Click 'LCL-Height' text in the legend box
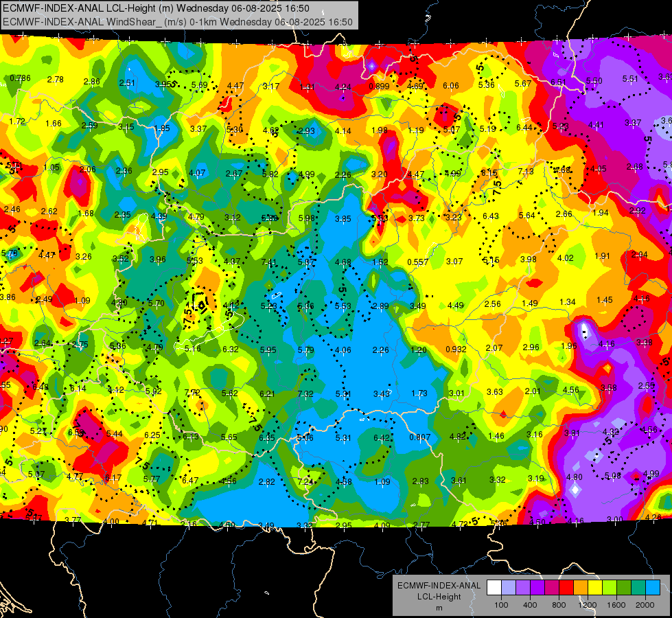The image size is (672, 618). click(x=439, y=597)
